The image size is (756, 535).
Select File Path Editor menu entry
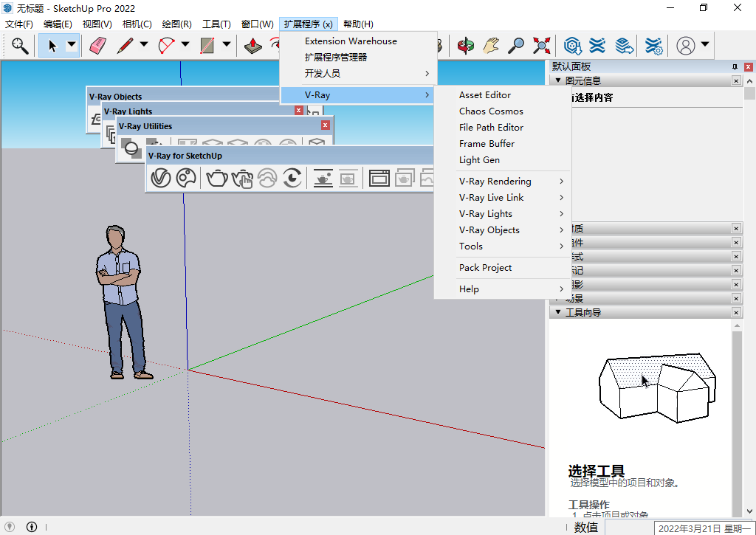(502, 127)
